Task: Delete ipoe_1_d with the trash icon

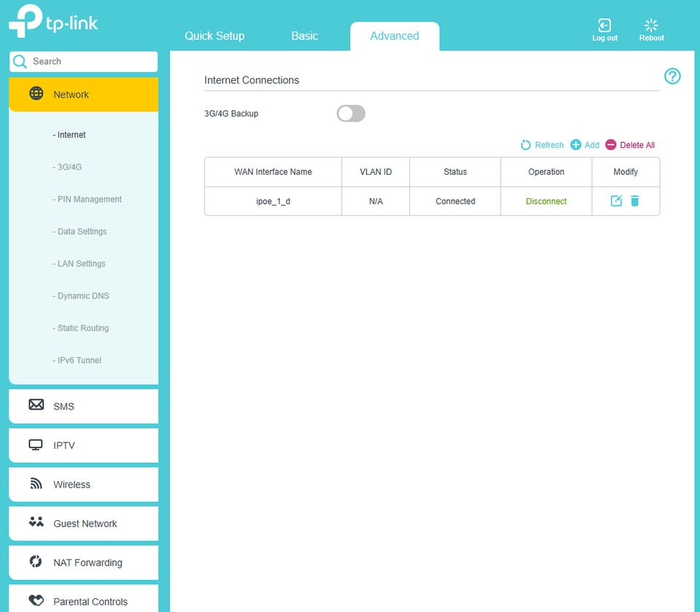Action: 635,201
